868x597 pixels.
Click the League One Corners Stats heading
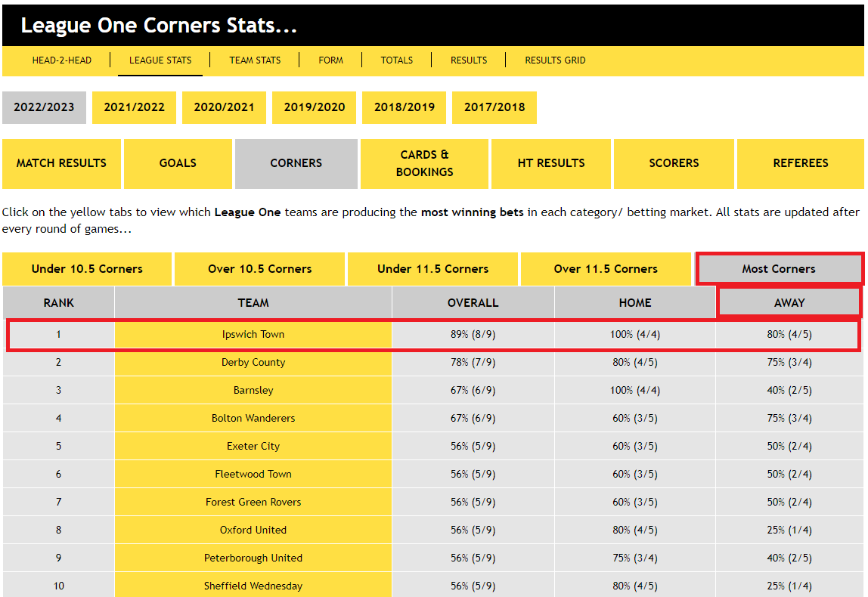pyautogui.click(x=159, y=26)
